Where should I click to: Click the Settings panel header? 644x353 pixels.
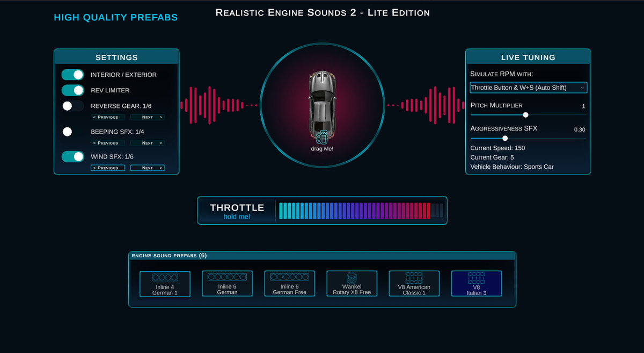pos(116,57)
